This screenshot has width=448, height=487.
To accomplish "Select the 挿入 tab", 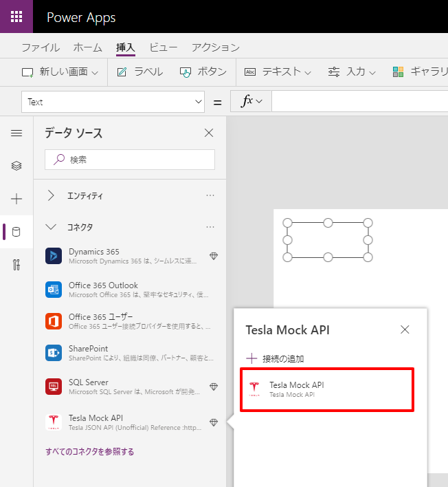I will coord(125,47).
